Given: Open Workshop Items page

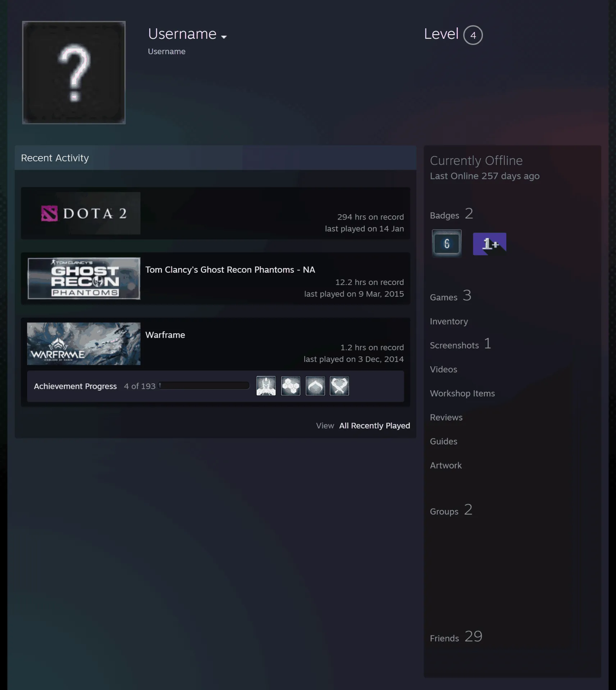Looking at the screenshot, I should coord(462,393).
